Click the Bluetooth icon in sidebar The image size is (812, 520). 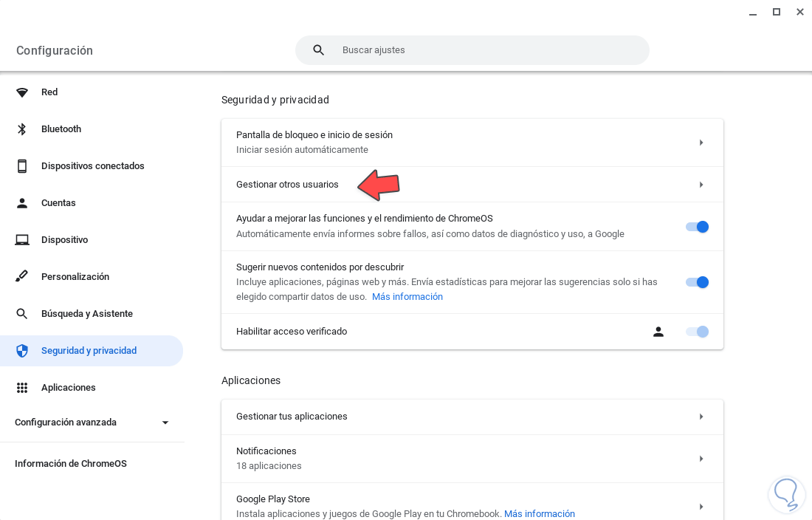coord(22,129)
